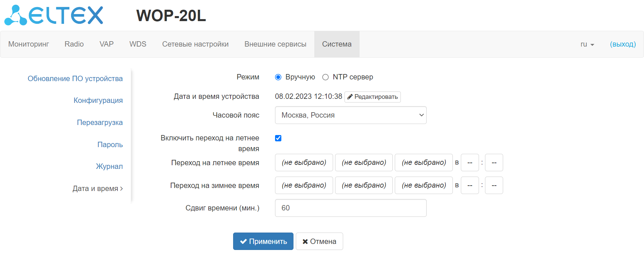
Task: Open first winter time transition dropdown
Action: coord(304,185)
